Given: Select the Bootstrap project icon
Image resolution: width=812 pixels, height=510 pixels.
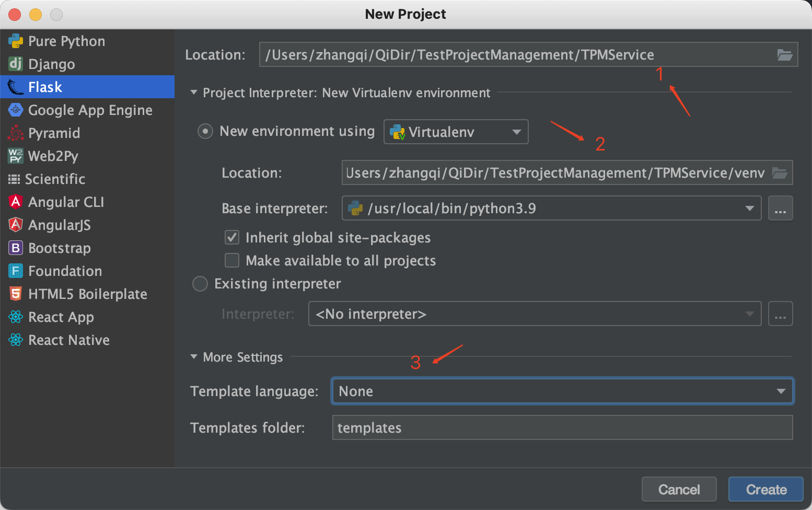Looking at the screenshot, I should pos(16,248).
